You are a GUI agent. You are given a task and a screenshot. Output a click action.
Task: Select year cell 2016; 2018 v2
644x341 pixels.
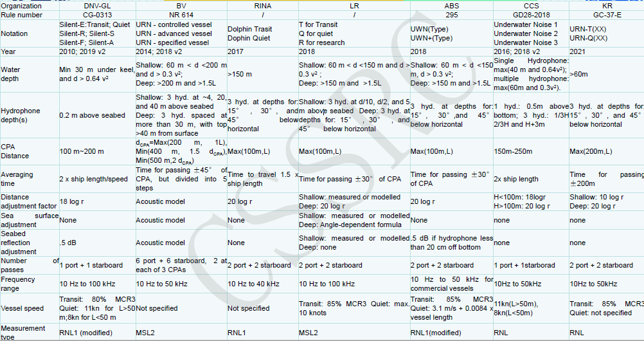[x=531, y=52]
